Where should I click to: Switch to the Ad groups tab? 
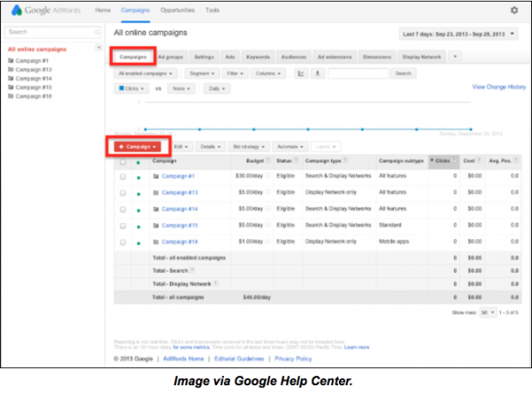click(x=170, y=57)
